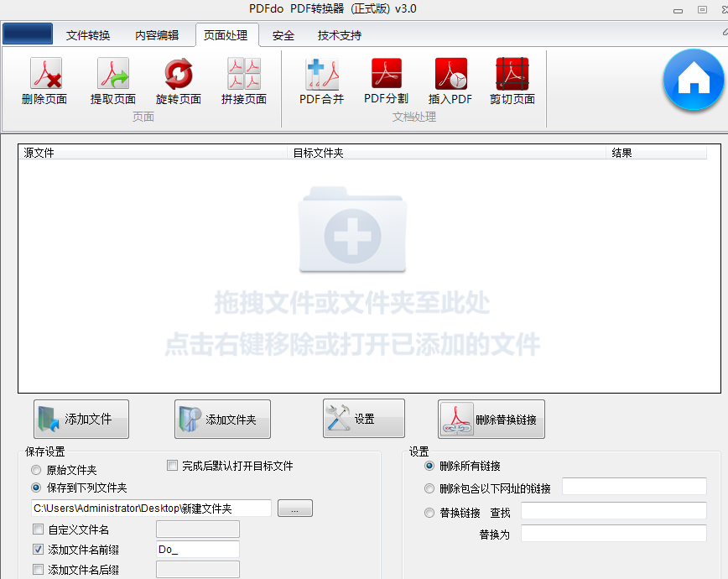
Task: Click the 添加文件 button
Action: click(81, 420)
